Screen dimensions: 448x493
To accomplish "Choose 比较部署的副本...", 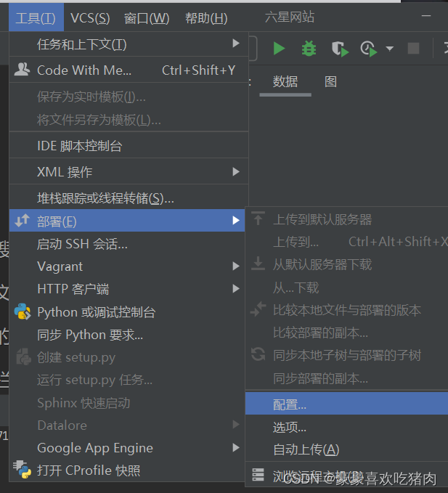I will click(347, 333).
